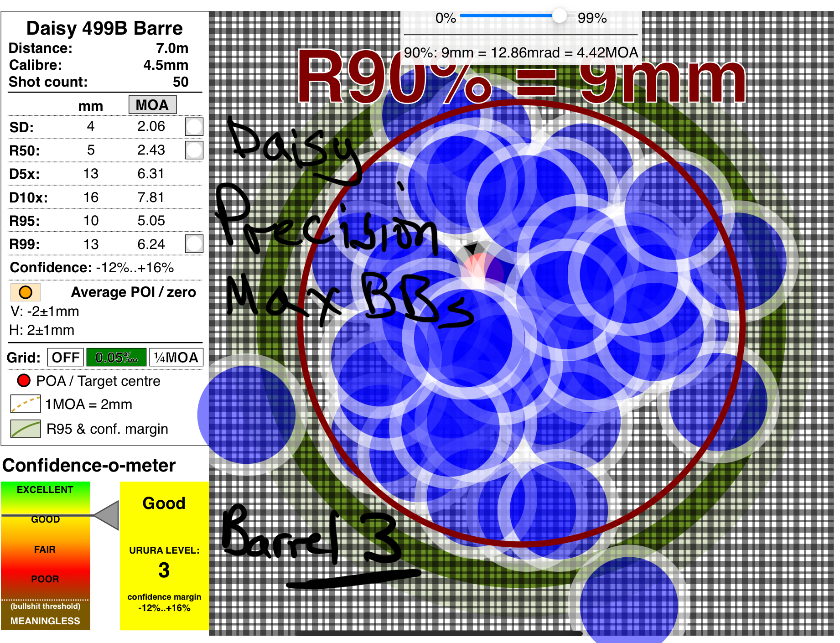Click the H: 2±1mm reading

click(x=41, y=330)
